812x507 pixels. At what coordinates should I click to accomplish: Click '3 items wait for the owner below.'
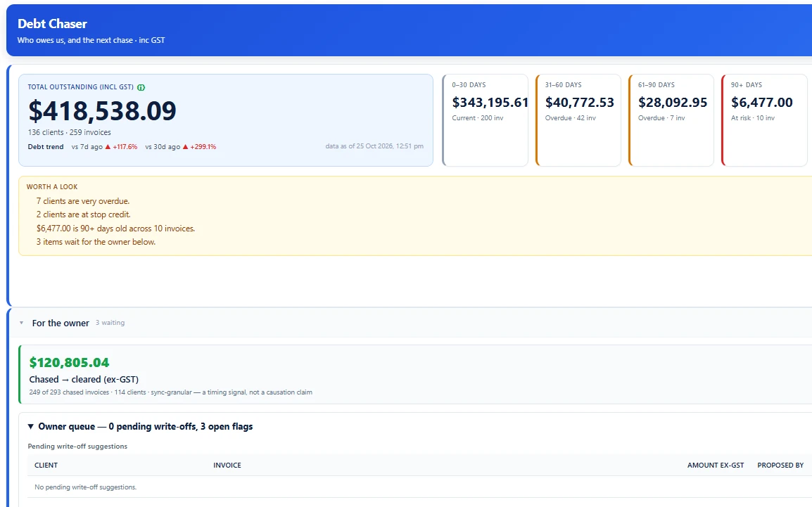tap(96, 242)
